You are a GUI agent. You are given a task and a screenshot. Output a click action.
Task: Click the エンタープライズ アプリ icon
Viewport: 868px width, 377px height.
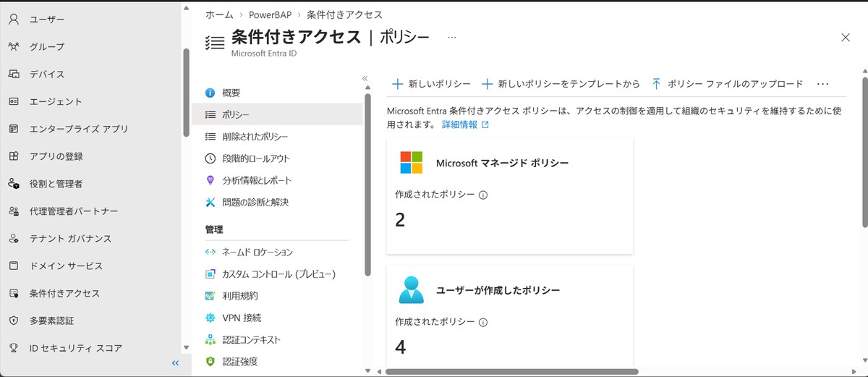tap(13, 129)
